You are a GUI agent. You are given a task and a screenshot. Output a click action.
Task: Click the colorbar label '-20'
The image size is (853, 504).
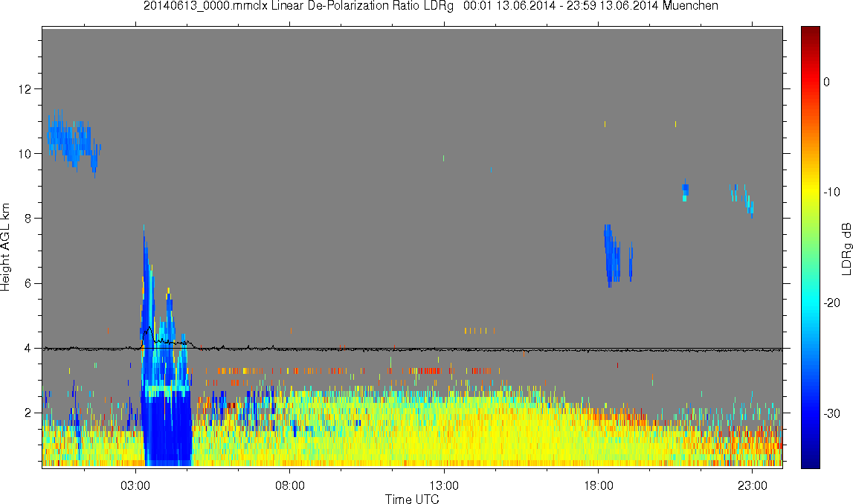(831, 303)
